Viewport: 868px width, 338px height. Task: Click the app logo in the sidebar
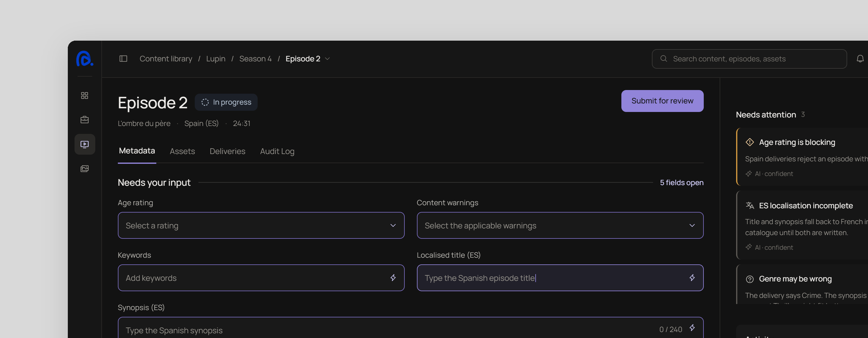[x=84, y=59]
